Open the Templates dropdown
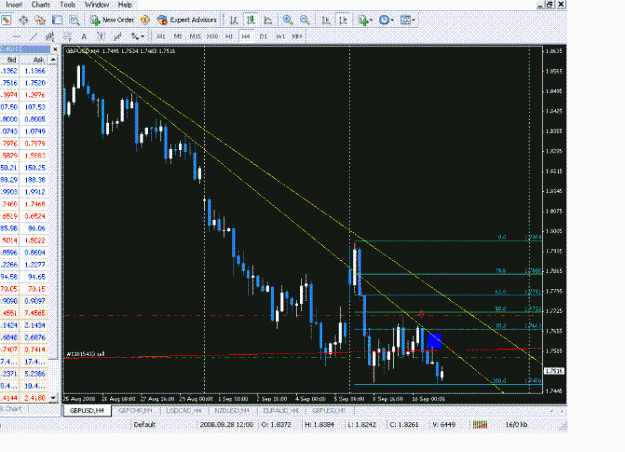This screenshot has width=625, height=452. tap(407, 20)
